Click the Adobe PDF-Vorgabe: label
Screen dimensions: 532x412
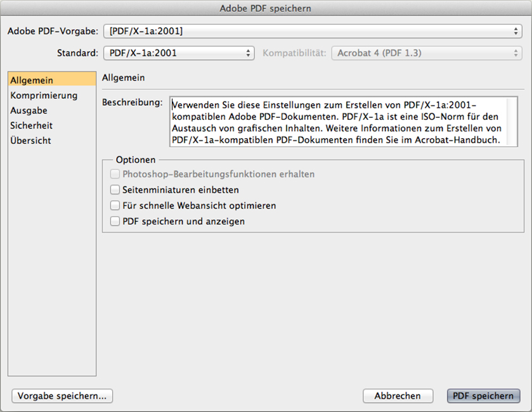click(53, 31)
